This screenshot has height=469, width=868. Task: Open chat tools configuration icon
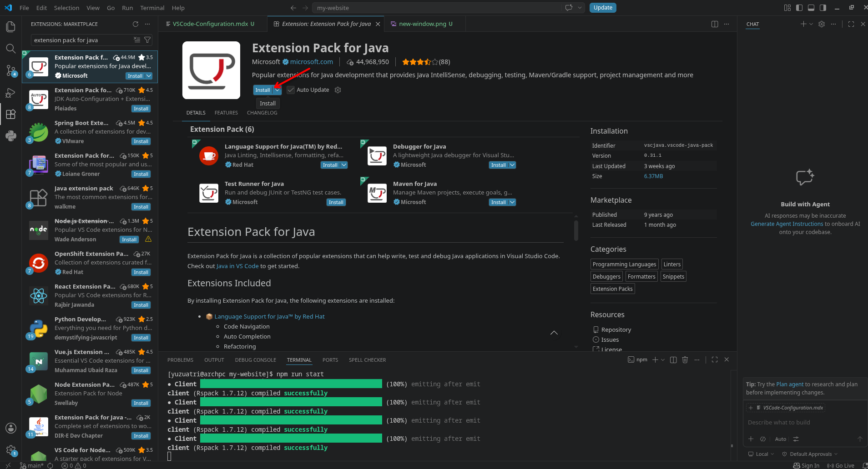[796, 439]
